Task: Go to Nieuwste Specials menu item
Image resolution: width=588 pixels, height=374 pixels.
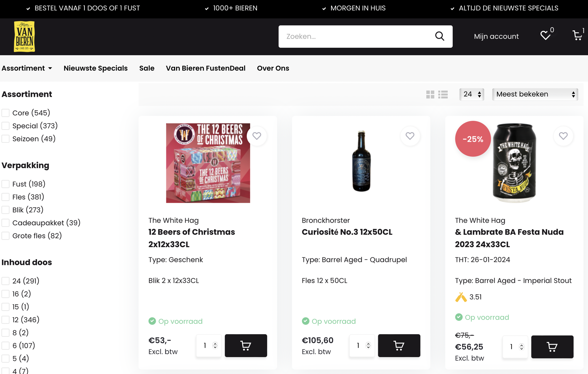Action: (96, 68)
